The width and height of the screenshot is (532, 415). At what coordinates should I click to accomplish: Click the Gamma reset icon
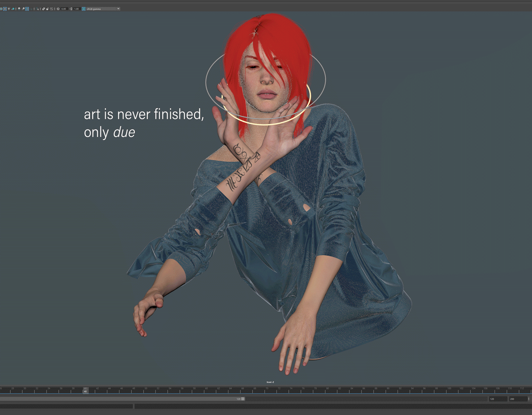coord(71,9)
